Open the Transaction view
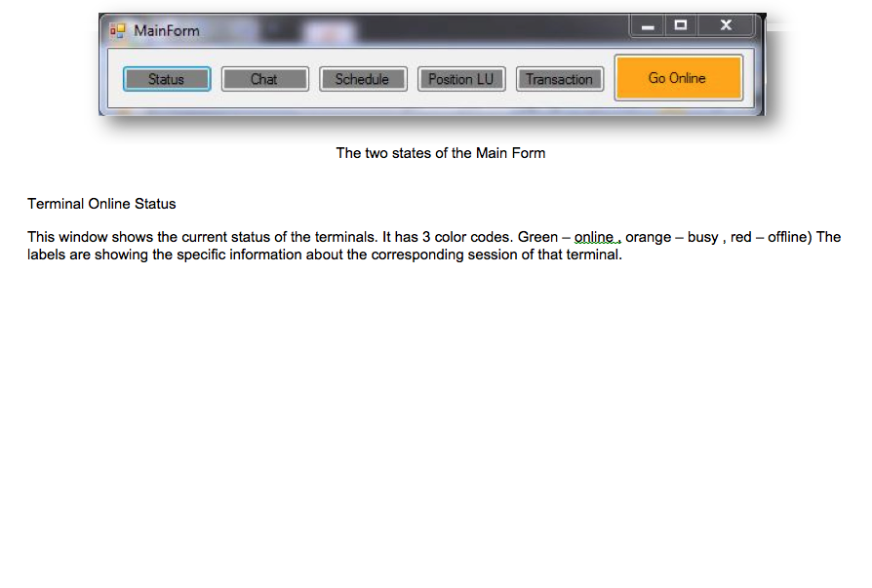The image size is (872, 588). 559,79
